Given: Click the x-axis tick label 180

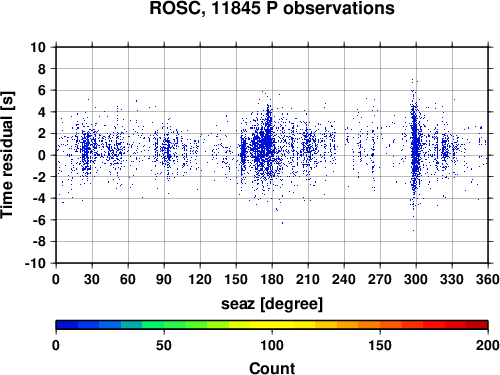Looking at the screenshot, I should pyautogui.click(x=272, y=279).
